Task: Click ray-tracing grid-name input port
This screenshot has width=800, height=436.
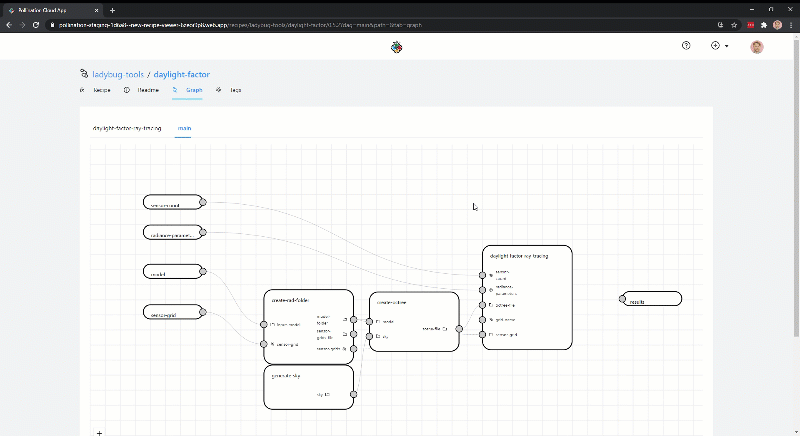Action: [482, 320]
